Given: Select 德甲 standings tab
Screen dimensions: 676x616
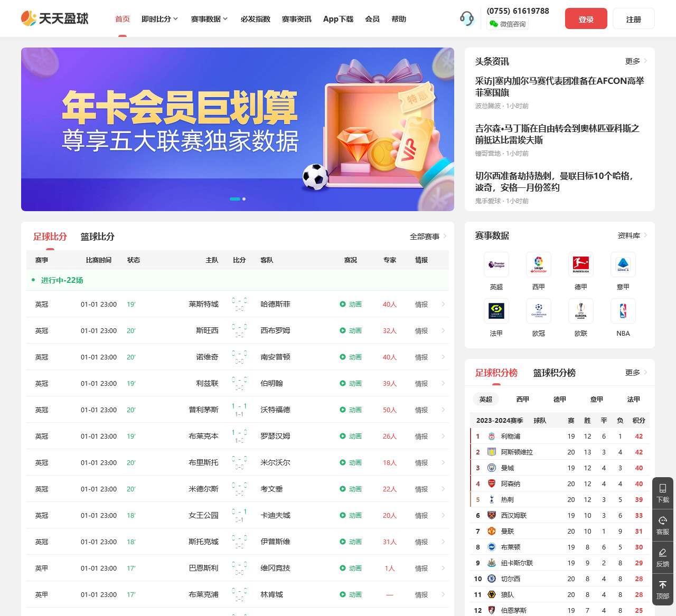Looking at the screenshot, I should [x=560, y=399].
